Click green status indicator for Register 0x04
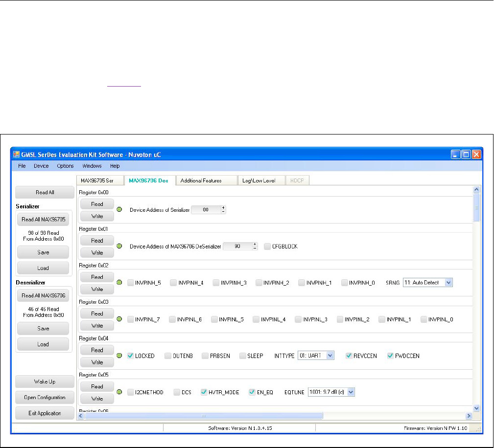This screenshot has height=448, width=494. coord(119,356)
